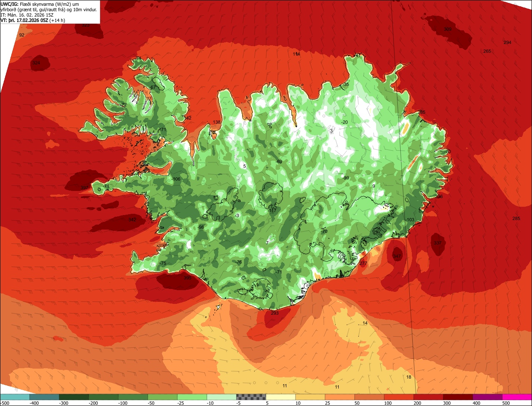Click the map value '337'
Viewport: 532px width, 406px height.
[438, 243]
